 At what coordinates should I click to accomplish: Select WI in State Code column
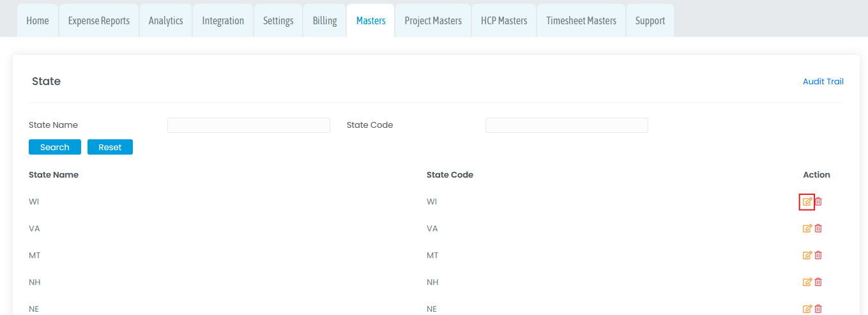coord(432,202)
